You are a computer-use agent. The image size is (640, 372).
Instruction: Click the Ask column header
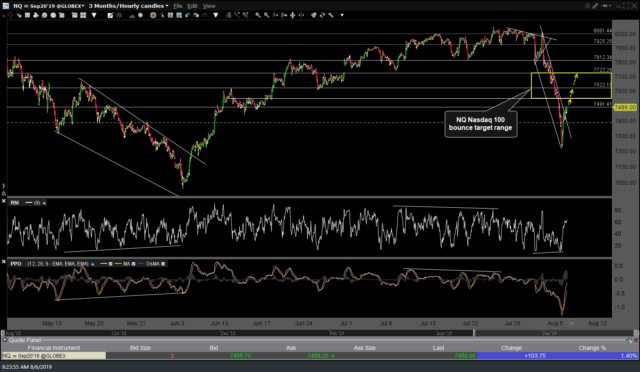pos(291,348)
